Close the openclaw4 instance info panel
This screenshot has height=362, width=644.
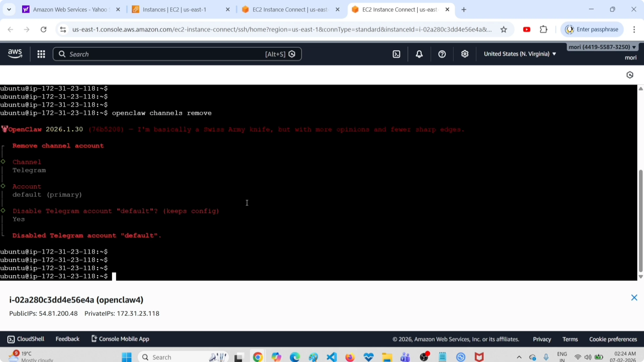tap(634, 297)
